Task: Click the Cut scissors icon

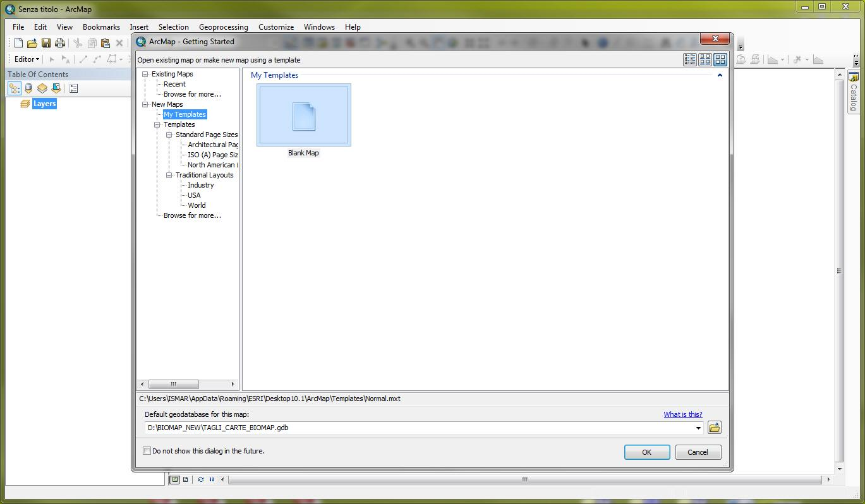Action: tap(78, 43)
